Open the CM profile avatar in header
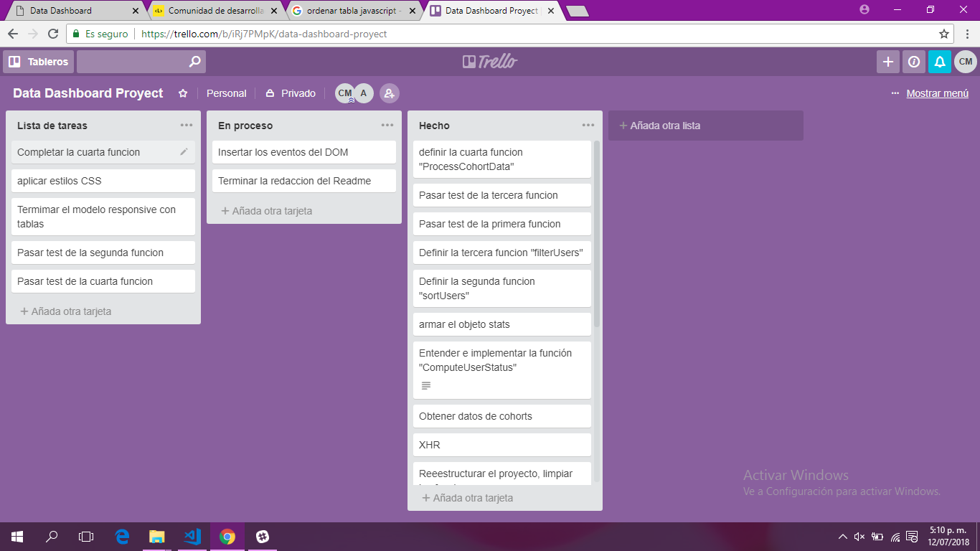 coord(966,62)
